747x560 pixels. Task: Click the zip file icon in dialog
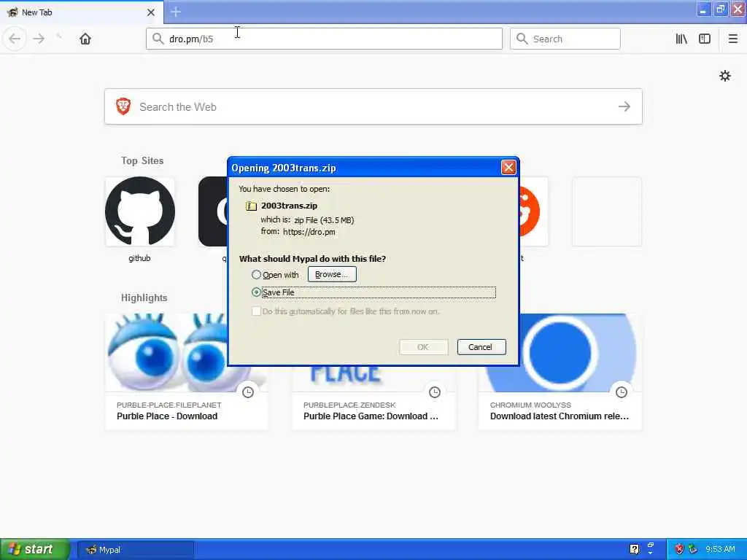tap(251, 206)
